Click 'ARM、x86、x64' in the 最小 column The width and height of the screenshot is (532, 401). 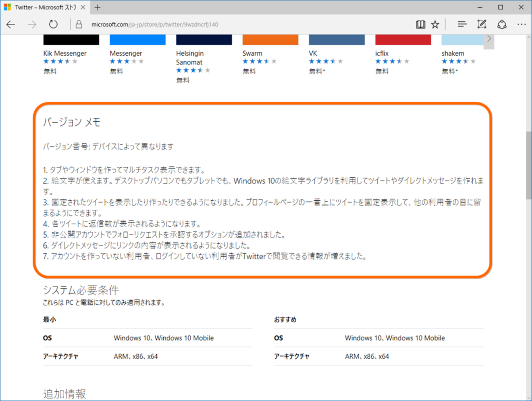click(x=136, y=356)
